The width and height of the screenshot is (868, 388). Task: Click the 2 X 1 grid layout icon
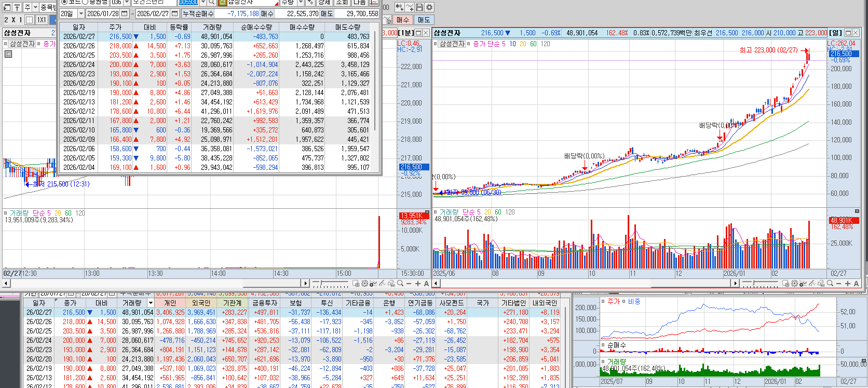(30, 20)
